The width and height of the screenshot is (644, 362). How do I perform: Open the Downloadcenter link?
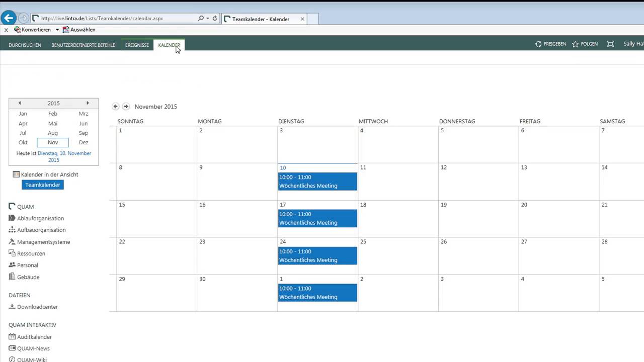click(x=37, y=307)
